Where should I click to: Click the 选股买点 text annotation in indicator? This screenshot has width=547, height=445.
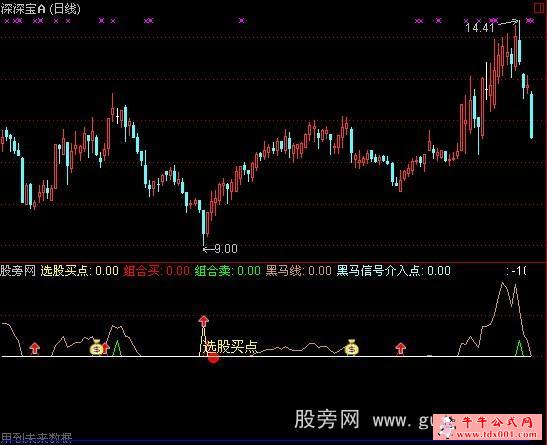231,347
